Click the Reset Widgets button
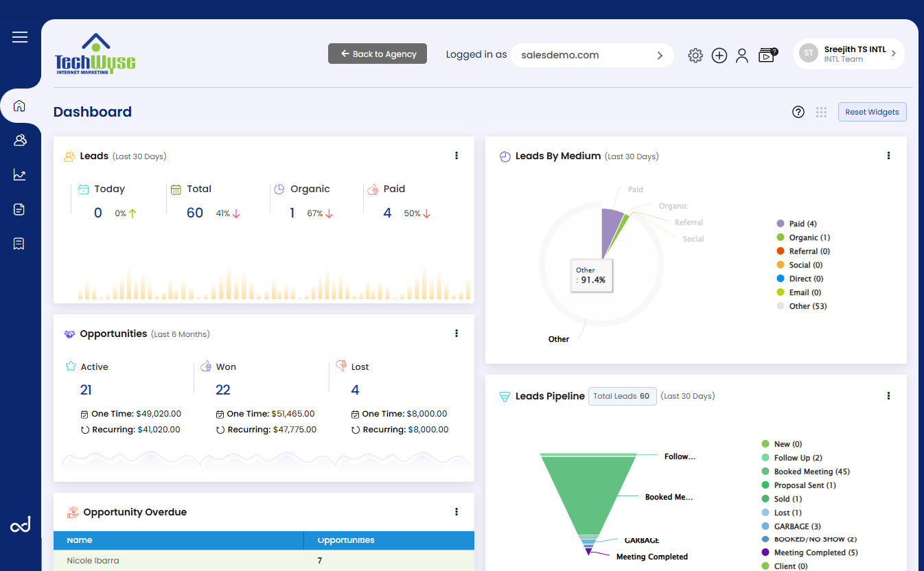Image resolution: width=924 pixels, height=571 pixels. pyautogui.click(x=872, y=112)
